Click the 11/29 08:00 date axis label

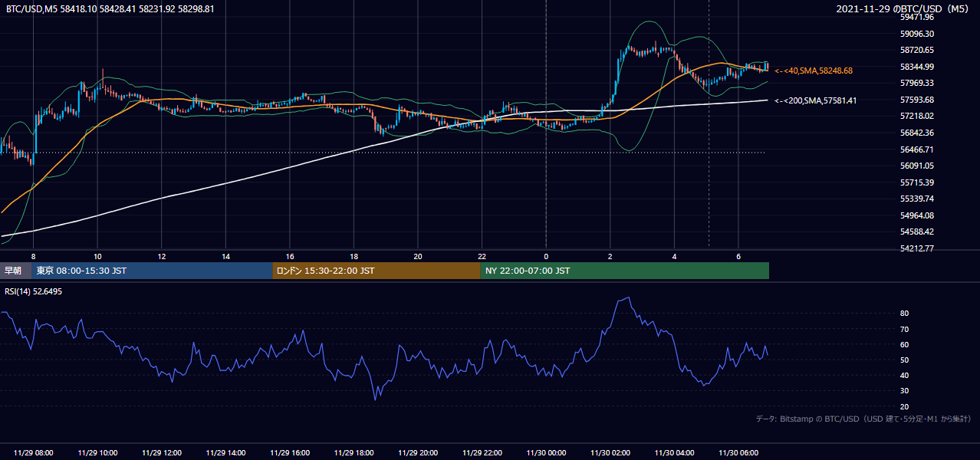coord(34,453)
